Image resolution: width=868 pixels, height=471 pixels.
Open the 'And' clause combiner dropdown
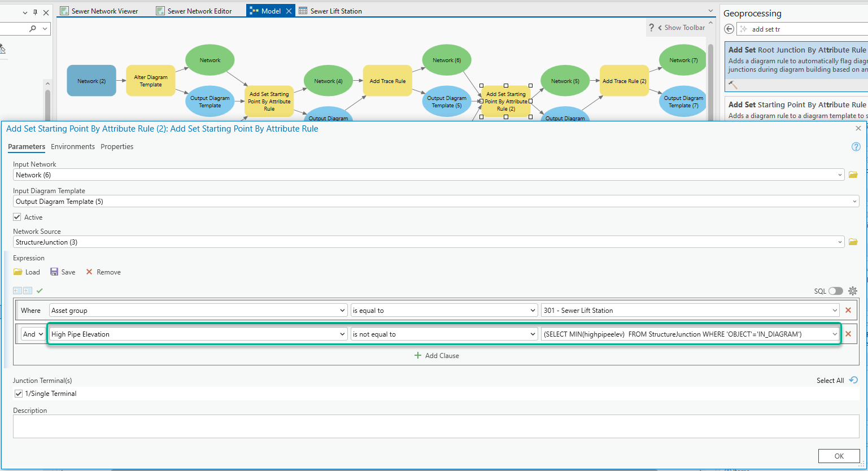(33, 334)
